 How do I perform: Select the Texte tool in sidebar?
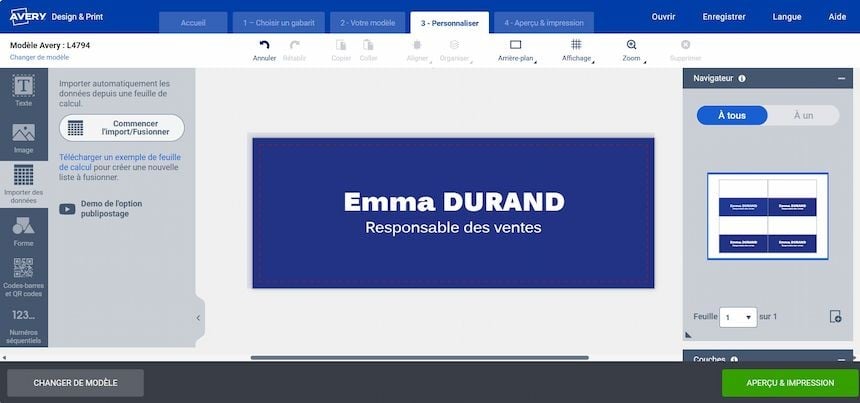24,91
